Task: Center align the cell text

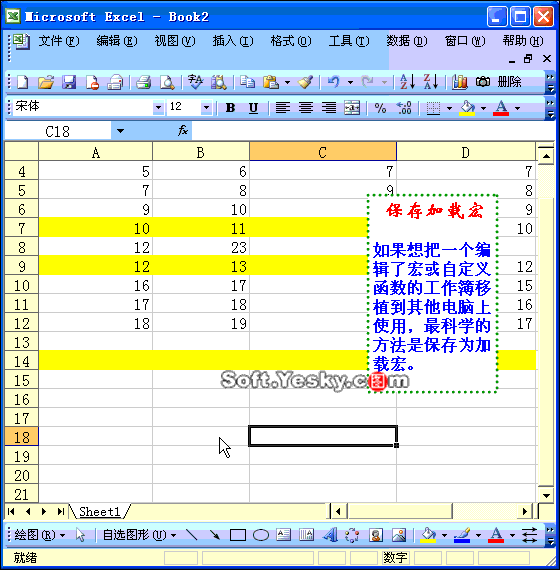Action: (306, 108)
